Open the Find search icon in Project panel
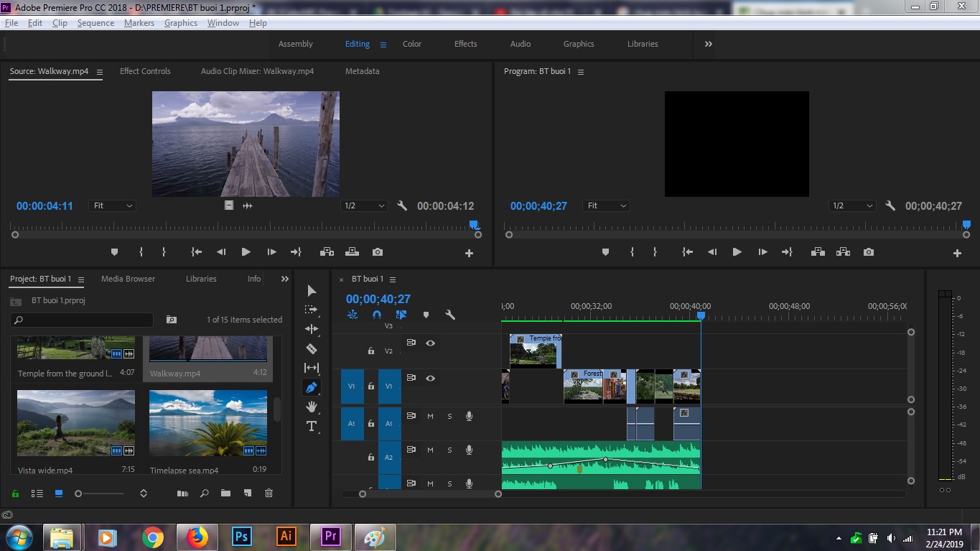The height and width of the screenshot is (551, 980). (x=204, y=493)
